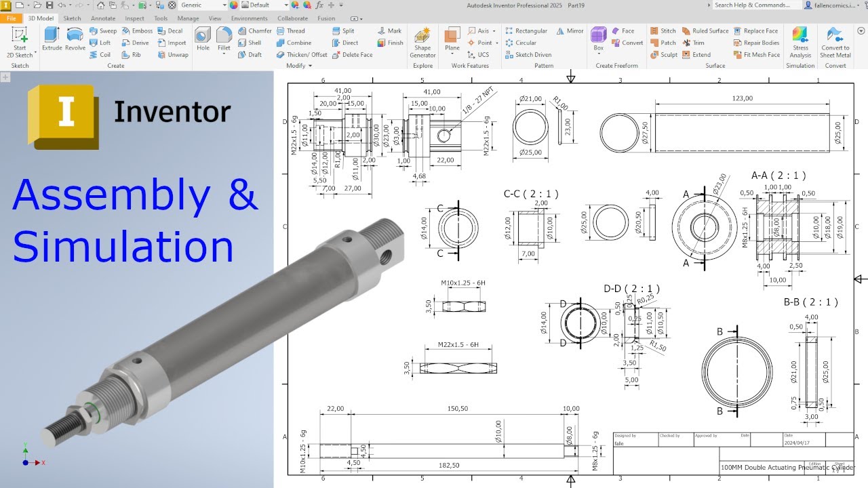Switch to the Annotate tab
Viewport: 868px width, 488px height.
[103, 18]
